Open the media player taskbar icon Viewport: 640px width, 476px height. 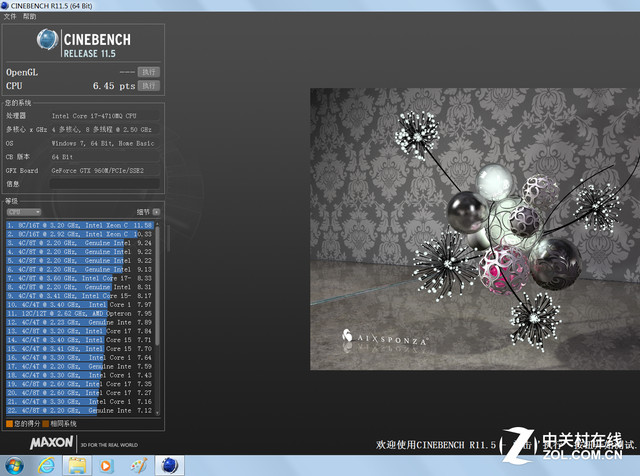[x=107, y=465]
